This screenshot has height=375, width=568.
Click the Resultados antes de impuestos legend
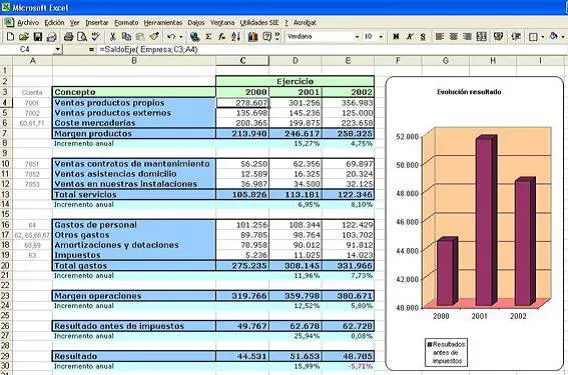point(446,352)
